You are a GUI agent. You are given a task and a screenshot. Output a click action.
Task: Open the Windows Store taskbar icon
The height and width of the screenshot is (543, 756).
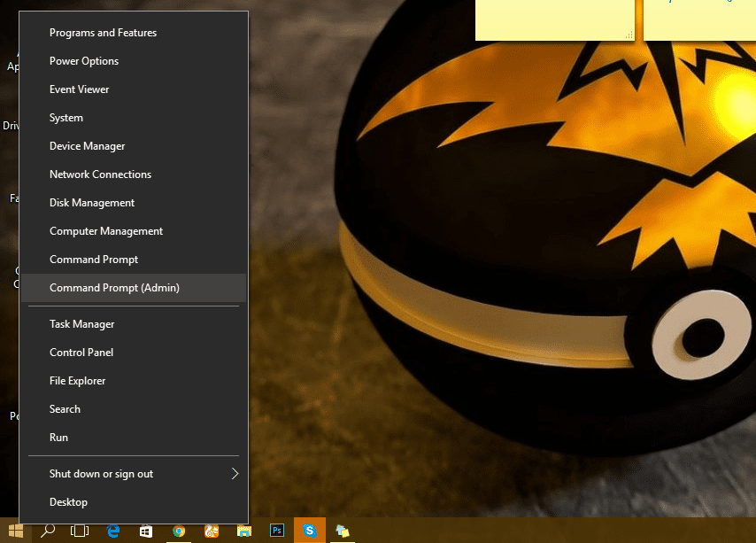[146, 531]
